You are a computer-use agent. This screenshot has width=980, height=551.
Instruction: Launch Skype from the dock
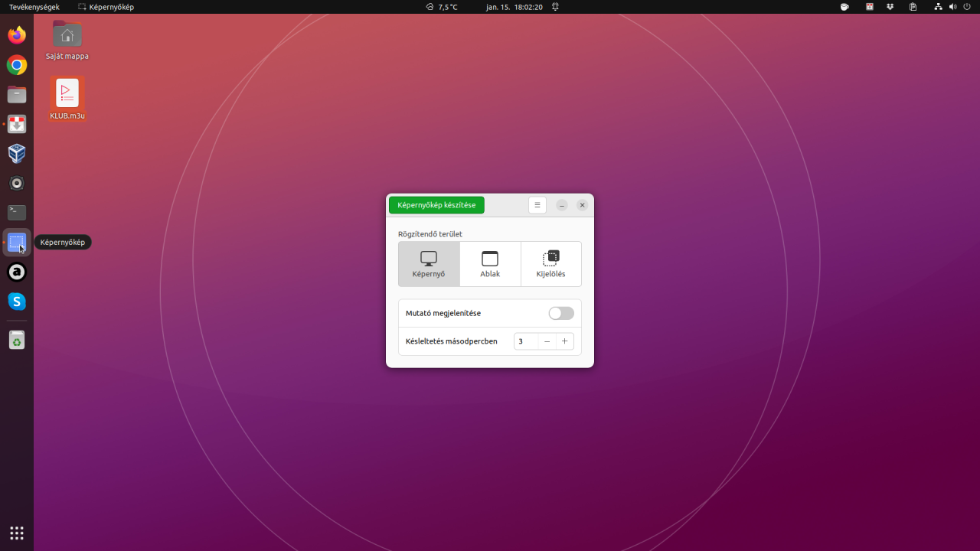coord(17,302)
